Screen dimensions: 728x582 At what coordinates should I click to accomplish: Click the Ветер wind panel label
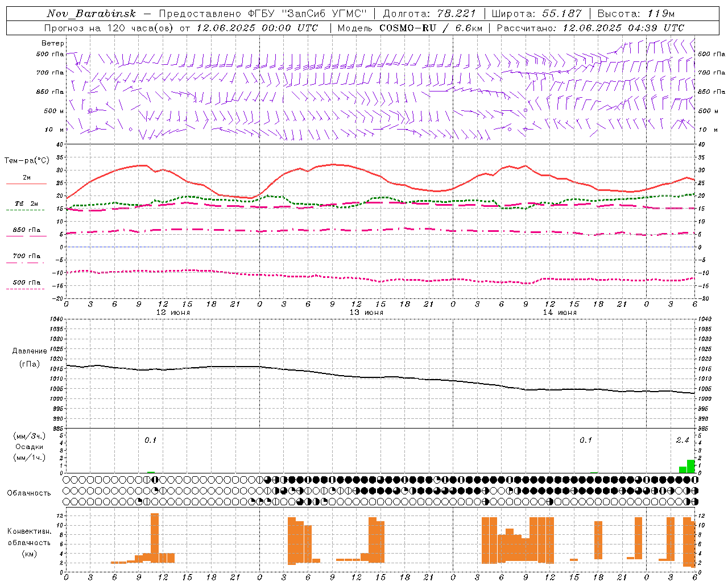52,43
